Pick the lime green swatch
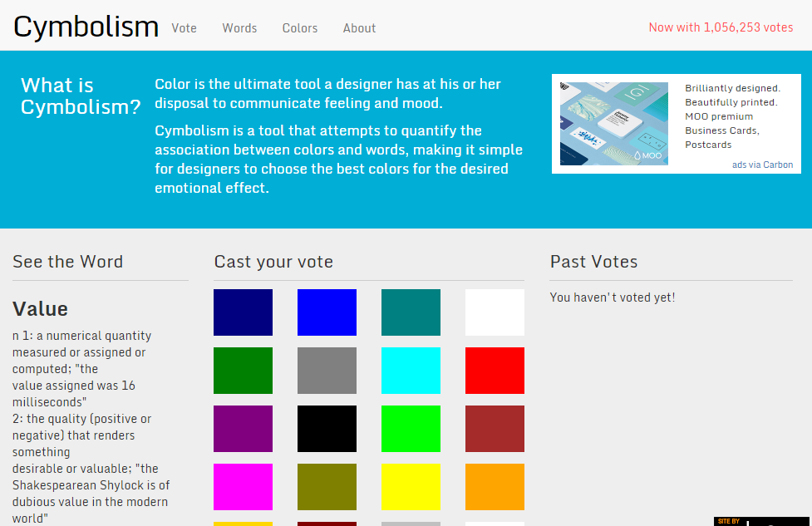Screen dimensions: 812x526 (x=411, y=429)
